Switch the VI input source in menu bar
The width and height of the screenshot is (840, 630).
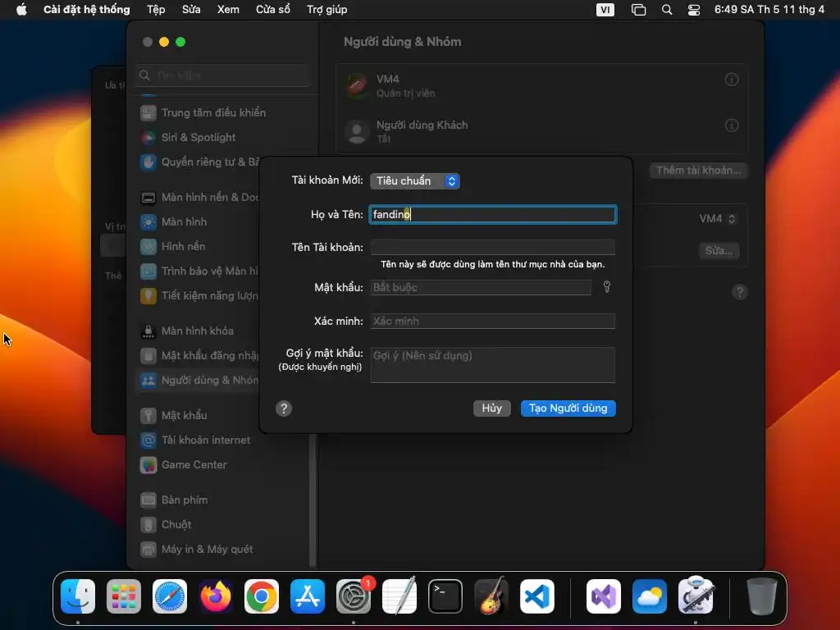[605, 10]
